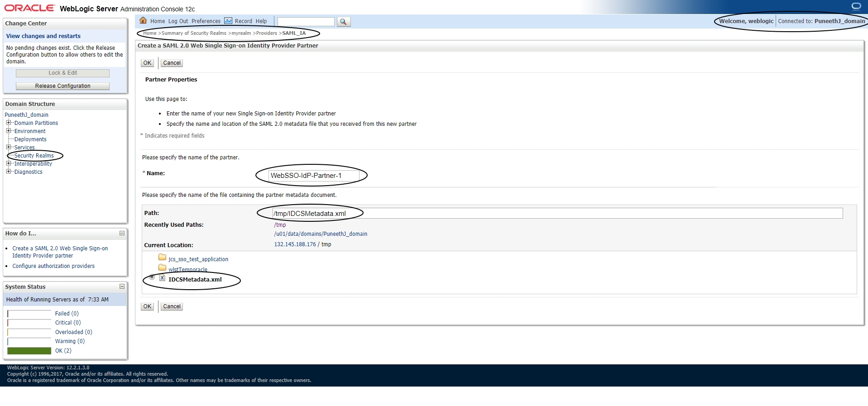Viewport: 868px width, 406px height.
Task: Open Deployments in Domain Structure
Action: click(30, 139)
